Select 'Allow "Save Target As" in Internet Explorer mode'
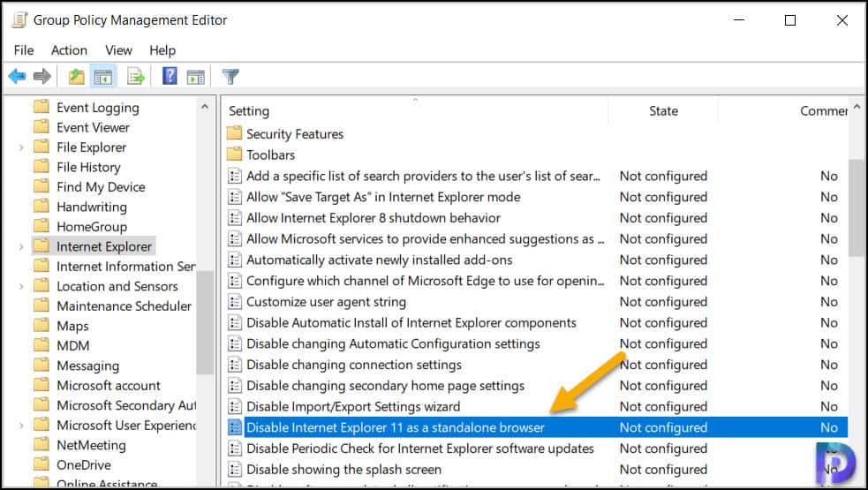 point(383,197)
